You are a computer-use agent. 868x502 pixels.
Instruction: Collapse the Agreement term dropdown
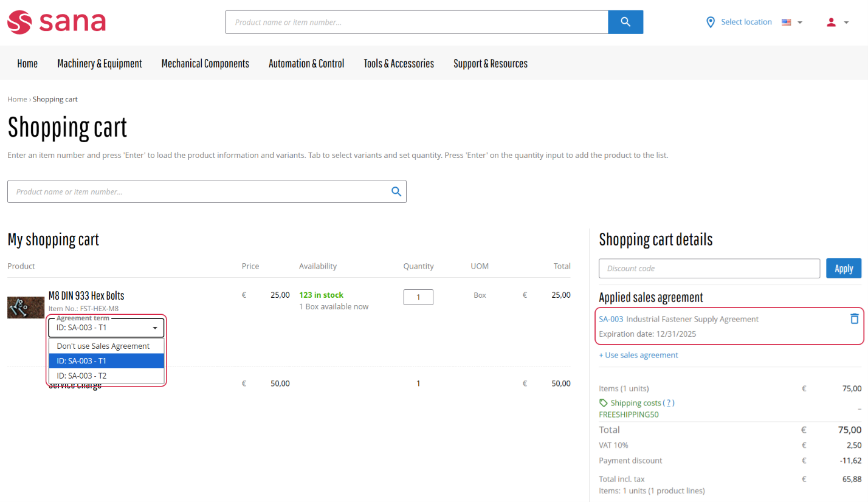click(155, 328)
